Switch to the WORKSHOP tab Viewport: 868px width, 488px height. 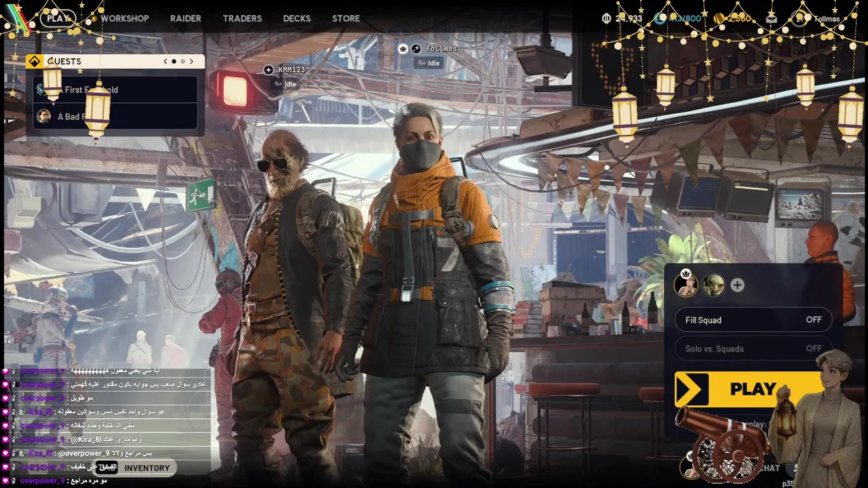pos(125,18)
